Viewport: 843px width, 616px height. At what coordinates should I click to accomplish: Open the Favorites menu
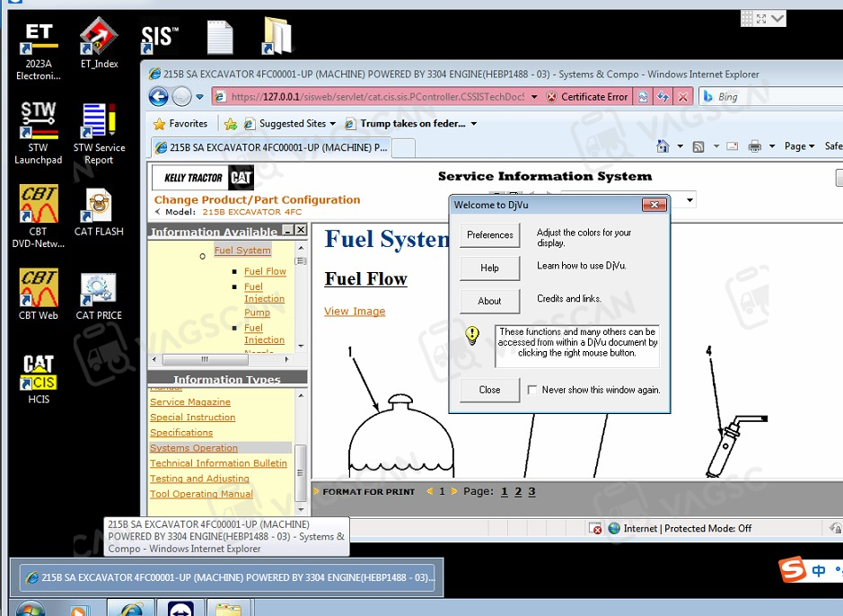(x=180, y=124)
